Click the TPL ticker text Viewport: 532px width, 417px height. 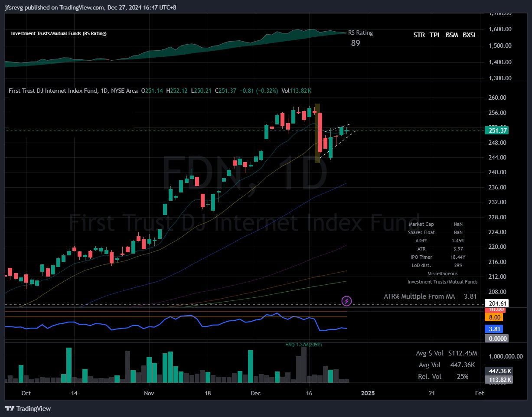(436, 35)
